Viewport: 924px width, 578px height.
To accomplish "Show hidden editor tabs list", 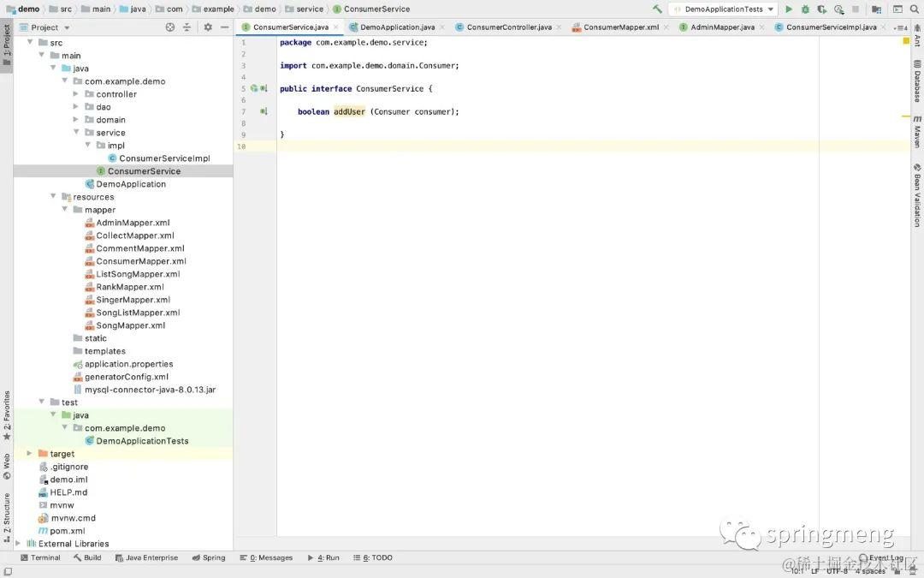I will pos(900,27).
